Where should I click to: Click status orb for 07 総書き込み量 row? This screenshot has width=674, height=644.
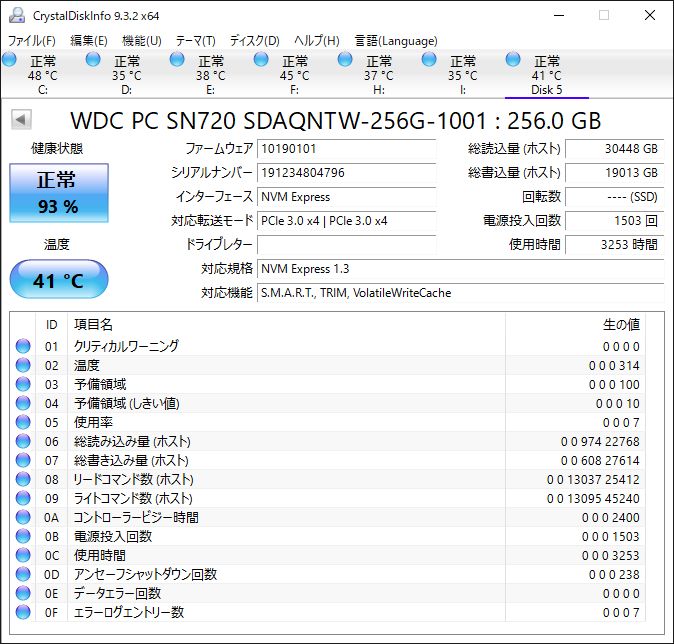pyautogui.click(x=23, y=460)
